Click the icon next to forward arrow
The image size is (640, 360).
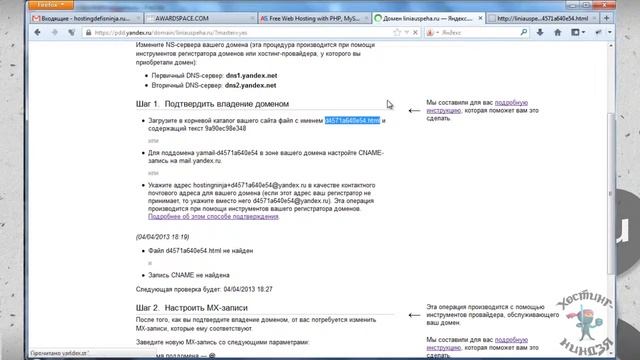click(x=71, y=32)
